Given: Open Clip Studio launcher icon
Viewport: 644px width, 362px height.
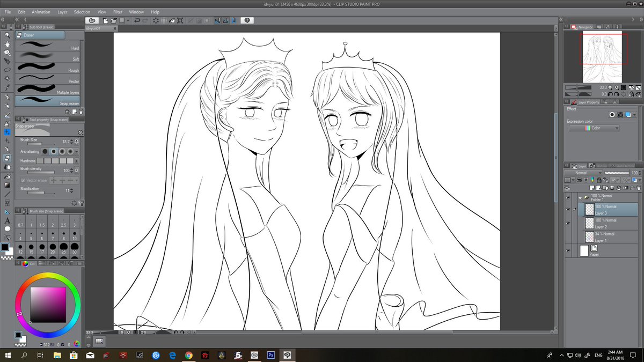Looking at the screenshot, I should (93, 20).
